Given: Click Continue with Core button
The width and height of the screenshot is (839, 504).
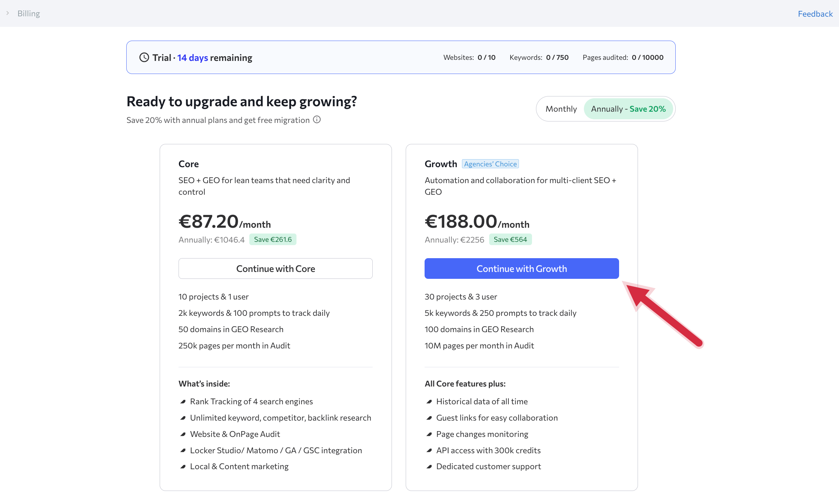Looking at the screenshot, I should coord(275,269).
